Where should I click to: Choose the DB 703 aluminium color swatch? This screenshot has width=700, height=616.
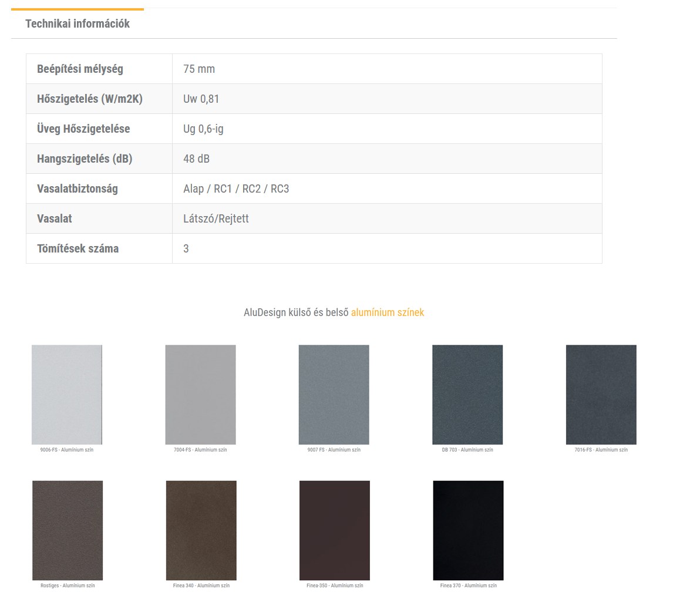point(467,395)
